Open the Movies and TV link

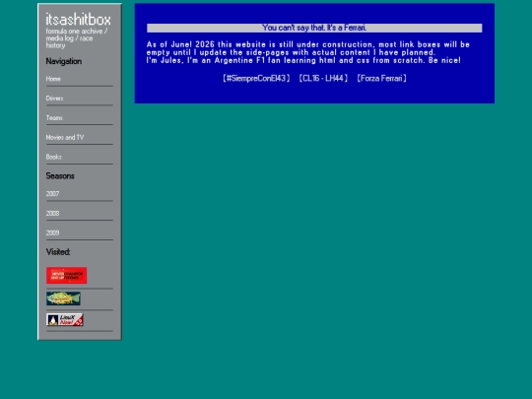click(x=65, y=137)
